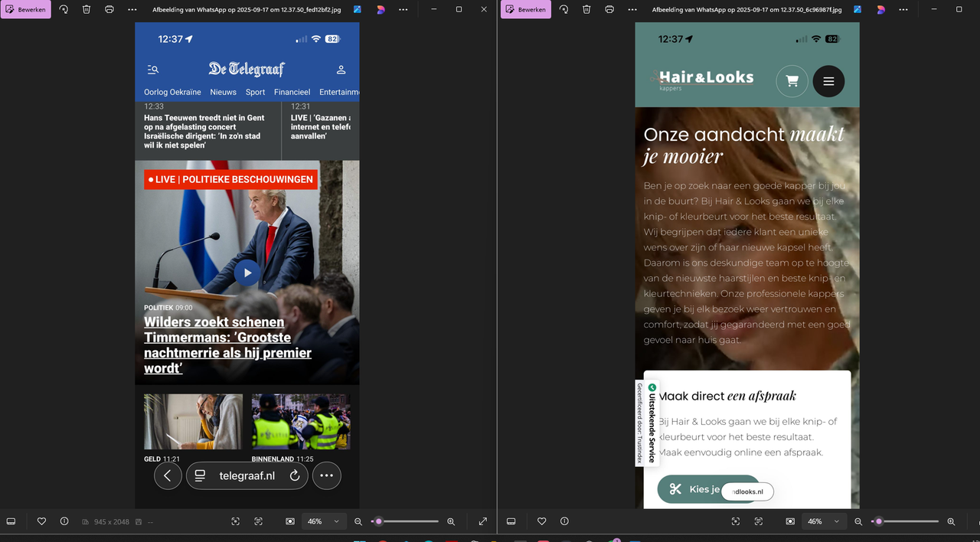
Task: Click the BINNENLAND police article thumbnail
Action: coord(301,422)
